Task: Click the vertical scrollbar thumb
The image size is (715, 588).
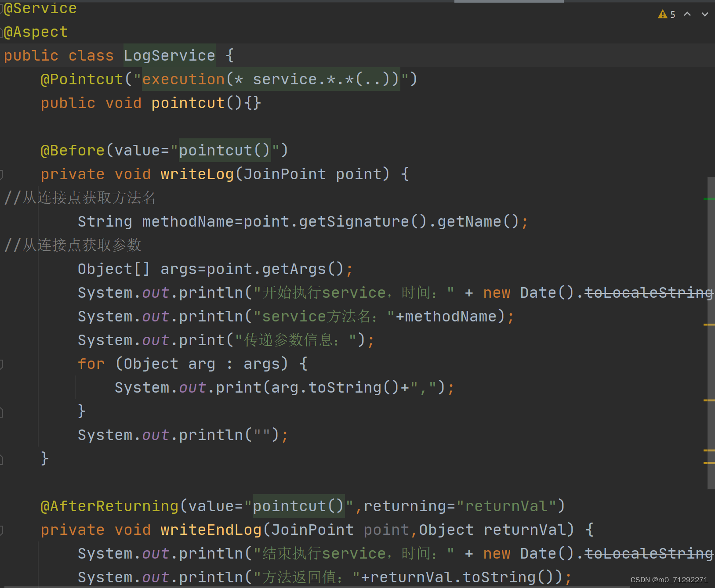Action: tap(711, 333)
